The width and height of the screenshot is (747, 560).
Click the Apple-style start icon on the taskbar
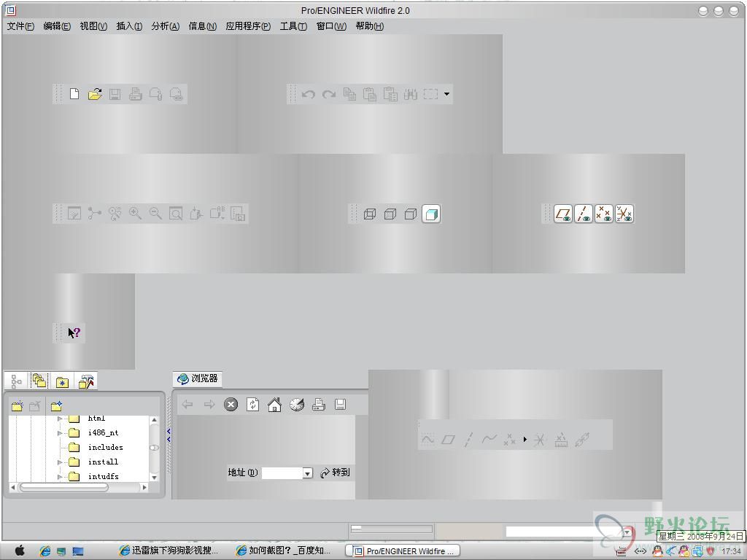[20, 551]
